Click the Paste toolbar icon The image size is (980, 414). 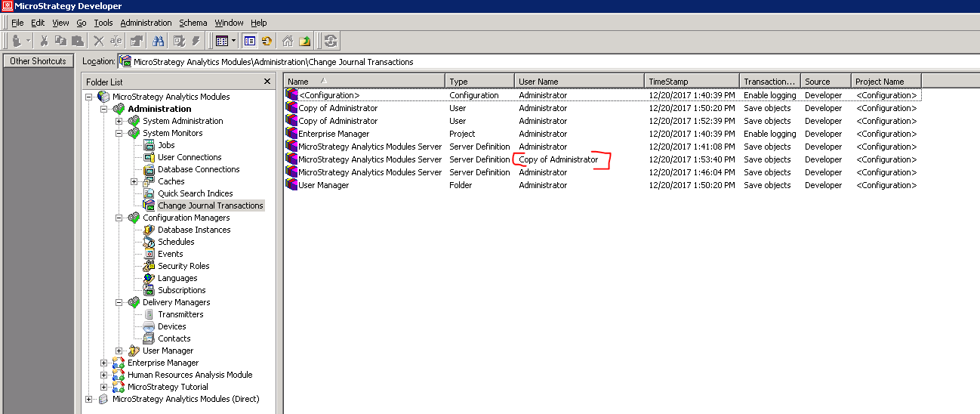76,41
